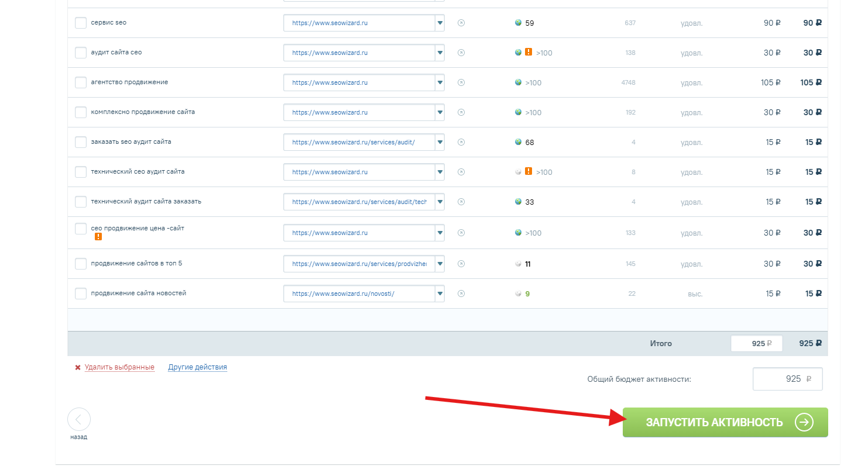This screenshot has width=868, height=466.
Task: Expand URL dropdown for продвижение сайта новостей
Action: [x=440, y=294]
